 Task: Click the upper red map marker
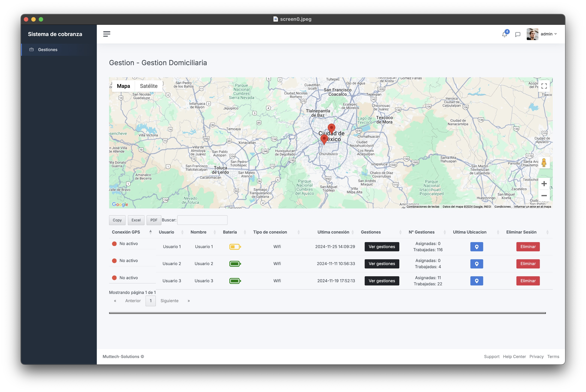[x=331, y=128]
